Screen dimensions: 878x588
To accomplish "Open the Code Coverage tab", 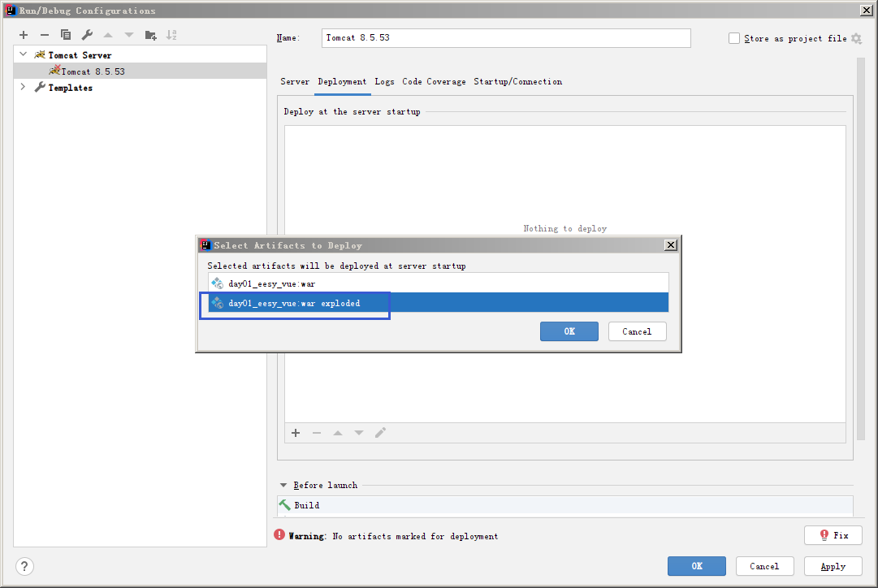I will [x=434, y=82].
